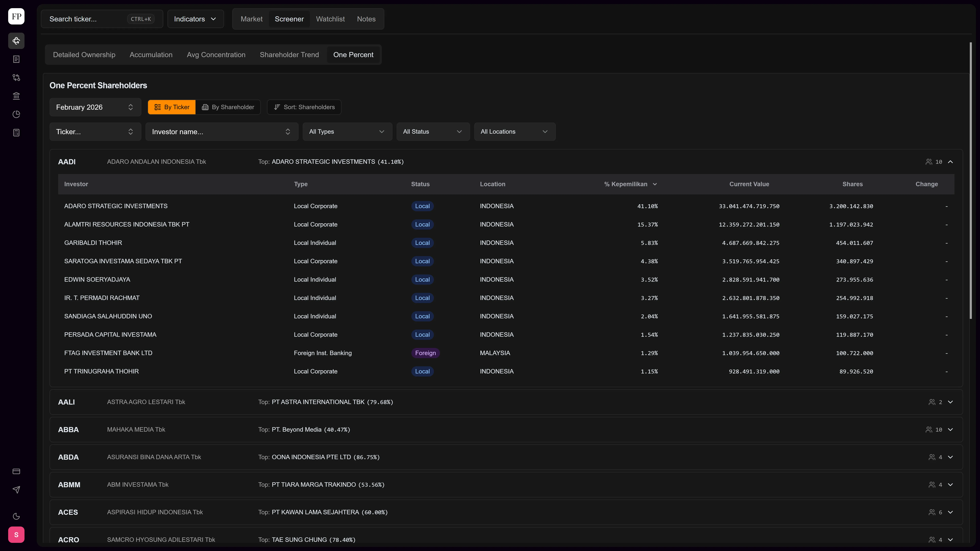
Task: Click the paper plane send icon
Action: (x=16, y=490)
